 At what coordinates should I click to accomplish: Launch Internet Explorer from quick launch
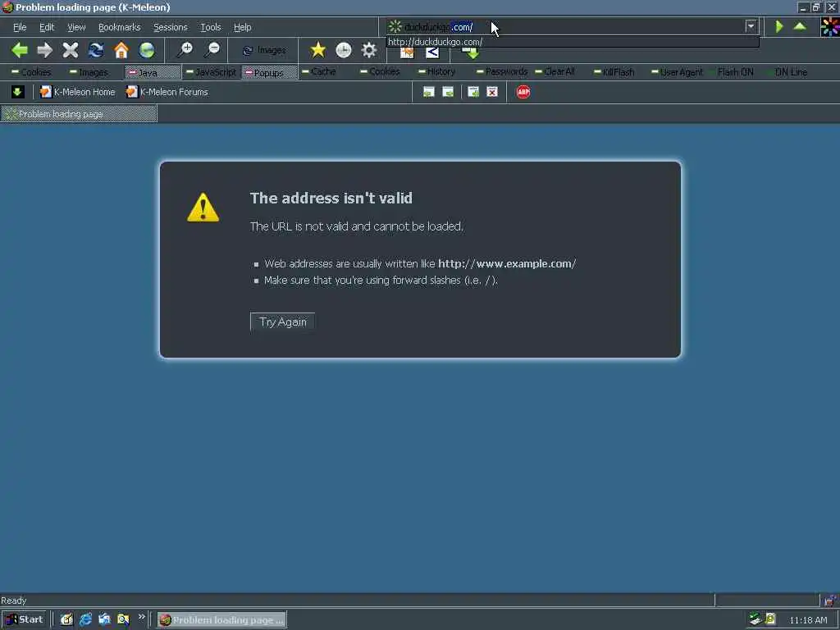(x=85, y=620)
